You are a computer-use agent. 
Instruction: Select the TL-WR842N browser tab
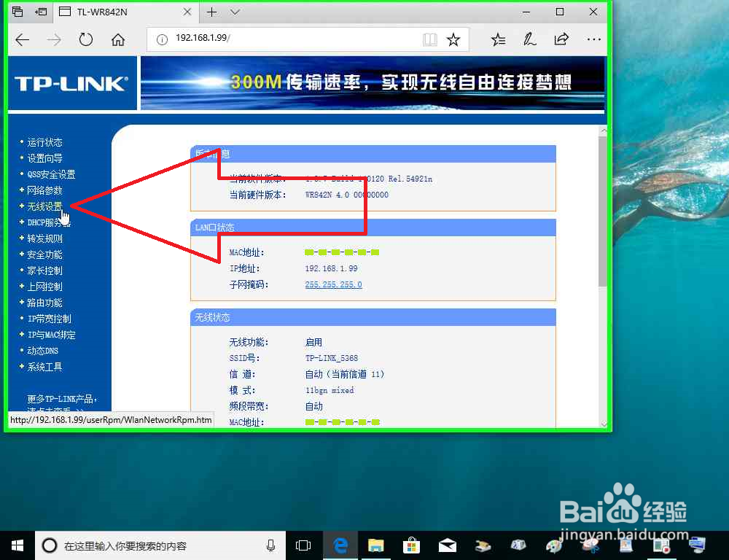coord(125,12)
